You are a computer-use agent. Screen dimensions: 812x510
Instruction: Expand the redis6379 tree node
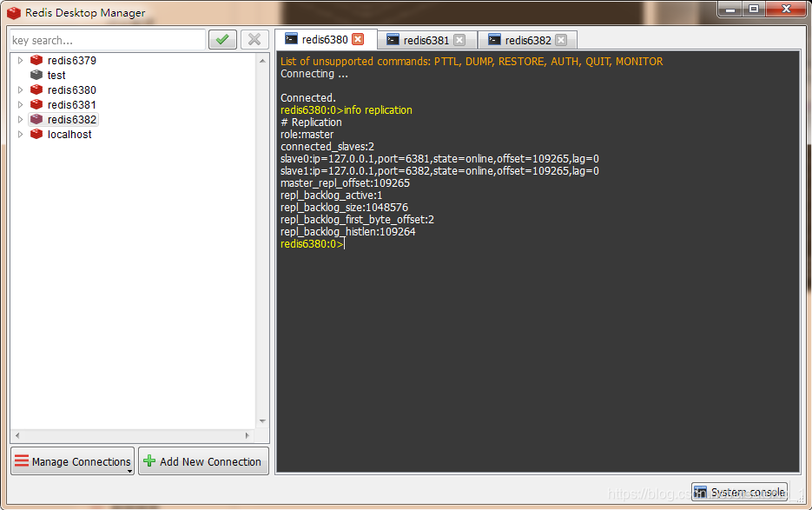tap(20, 60)
